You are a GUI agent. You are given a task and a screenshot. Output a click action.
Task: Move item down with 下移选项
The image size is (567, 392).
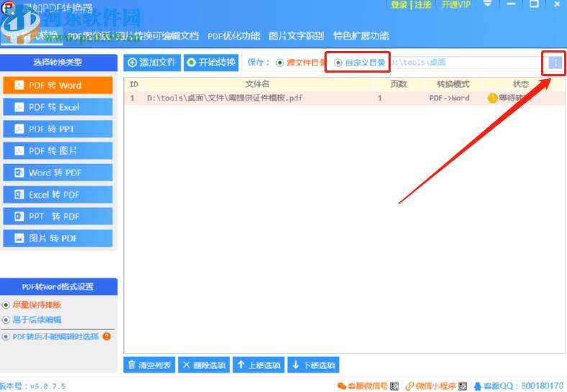(x=313, y=365)
